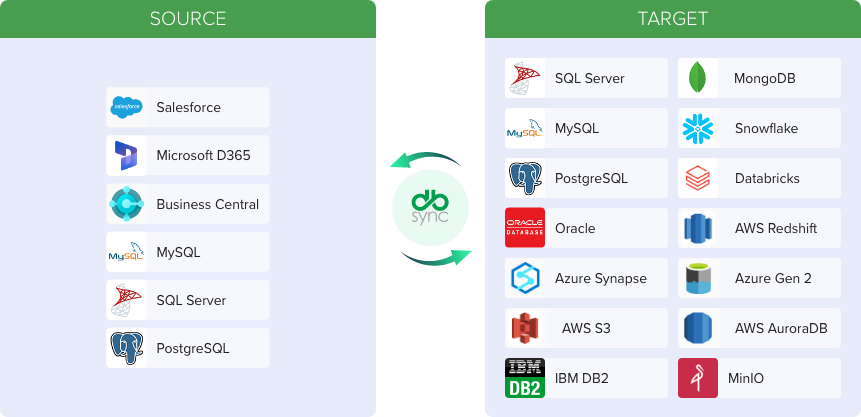Select the Azure Gen 2 label
The height and width of the screenshot is (417, 861).
773,278
